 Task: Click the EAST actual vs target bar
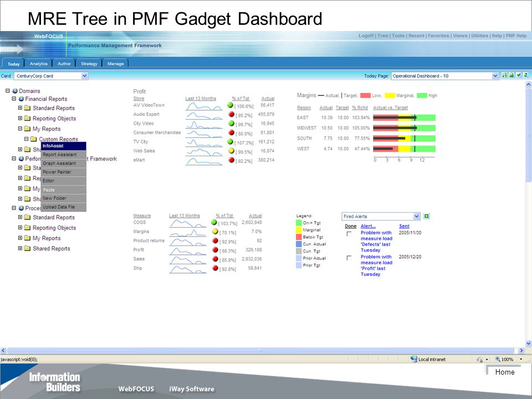404,117
